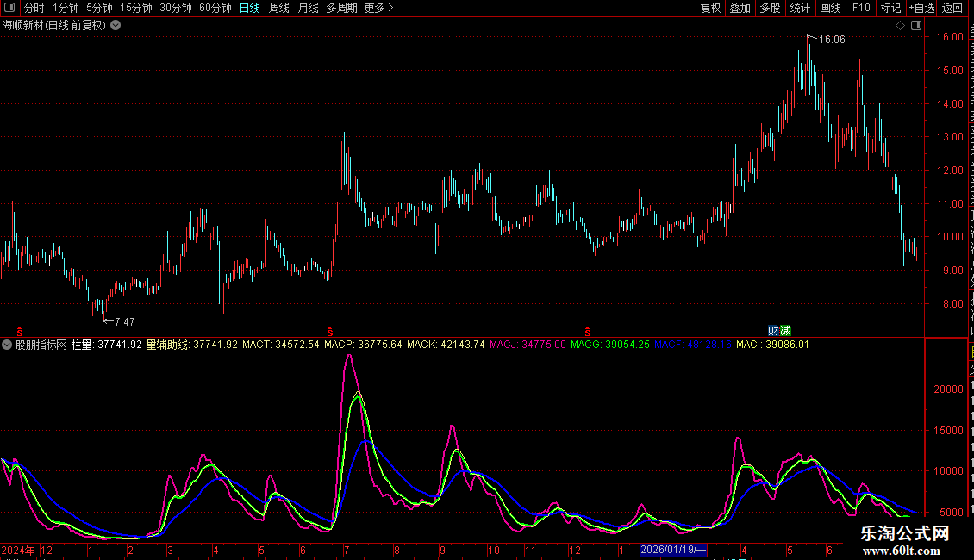This screenshot has height=560, width=974.
Task: Click the diamond icon in main chart
Action: point(900,26)
